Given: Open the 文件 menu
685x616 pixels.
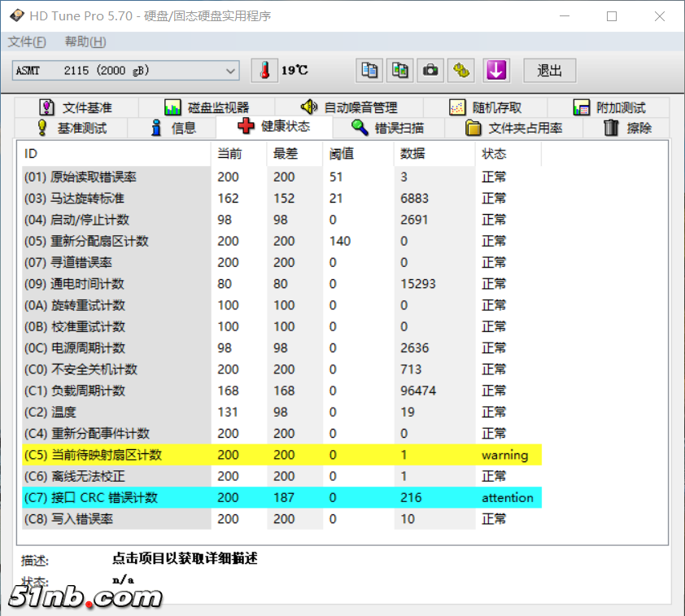Looking at the screenshot, I should click(27, 42).
